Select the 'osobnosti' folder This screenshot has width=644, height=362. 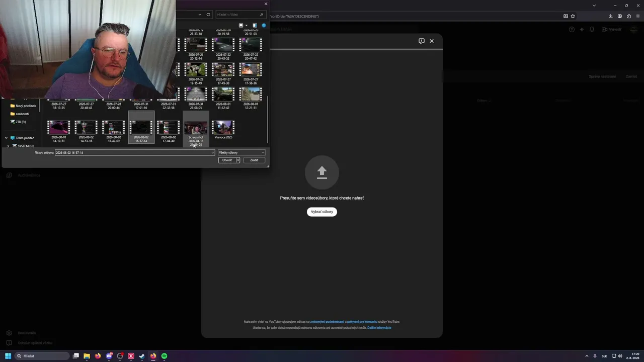(20, 114)
